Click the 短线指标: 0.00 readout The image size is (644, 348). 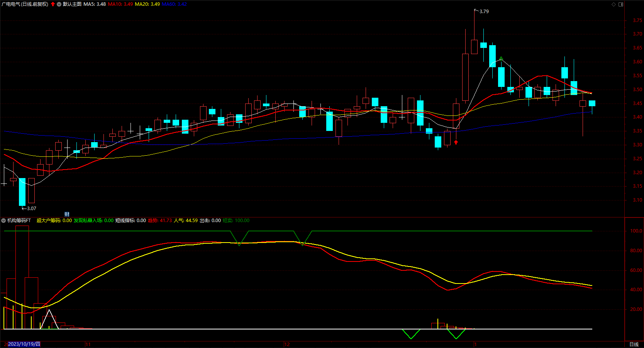tap(130, 221)
